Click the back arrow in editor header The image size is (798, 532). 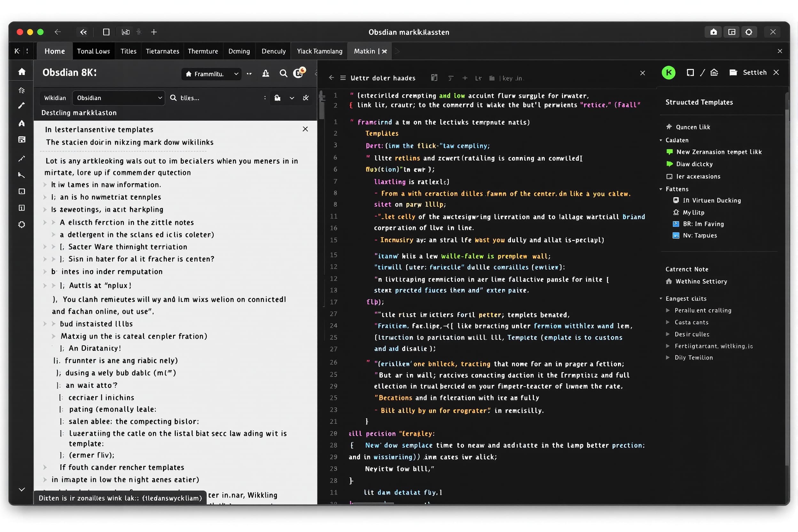[332, 78]
